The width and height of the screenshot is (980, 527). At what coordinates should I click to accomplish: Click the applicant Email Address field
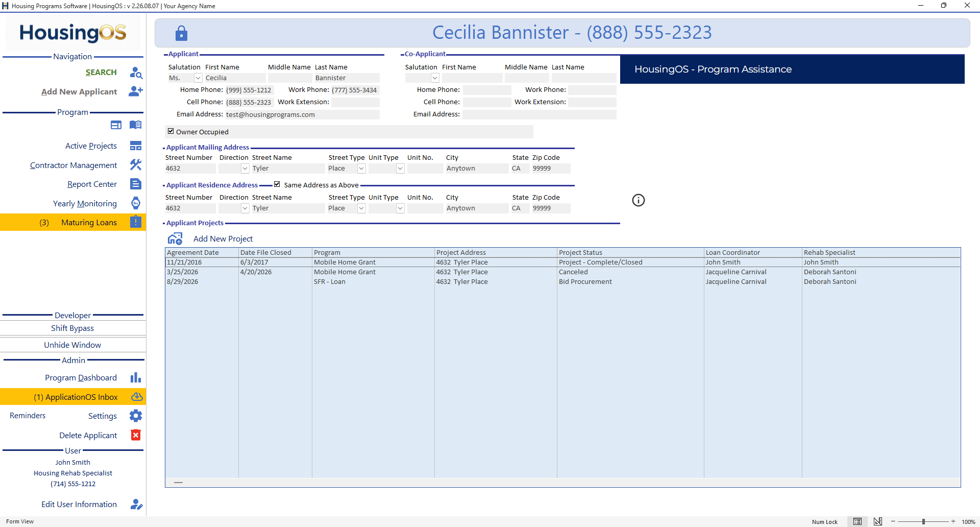[302, 115]
